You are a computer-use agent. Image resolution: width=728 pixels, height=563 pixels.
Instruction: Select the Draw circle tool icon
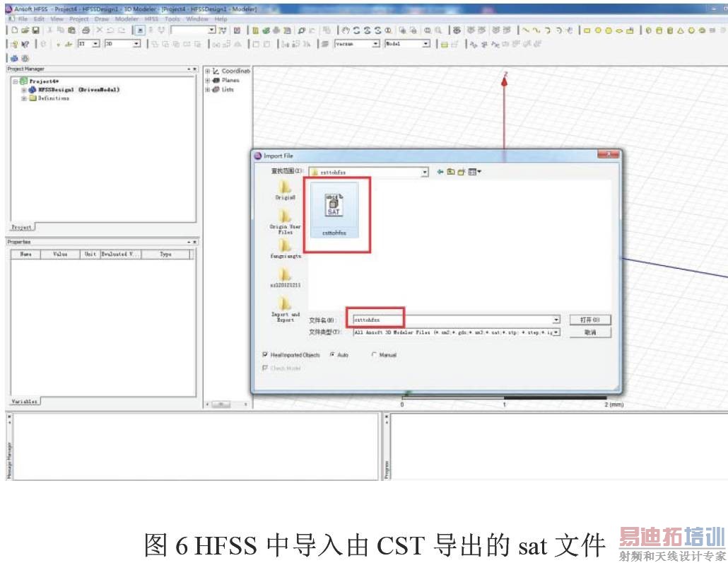(x=598, y=30)
